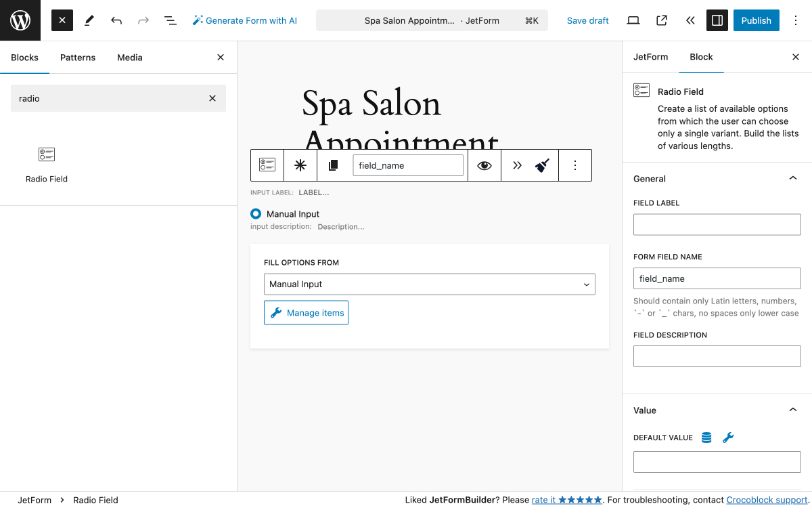Click the double right arrow toolbar icon
This screenshot has height=508, width=812.
click(x=517, y=165)
